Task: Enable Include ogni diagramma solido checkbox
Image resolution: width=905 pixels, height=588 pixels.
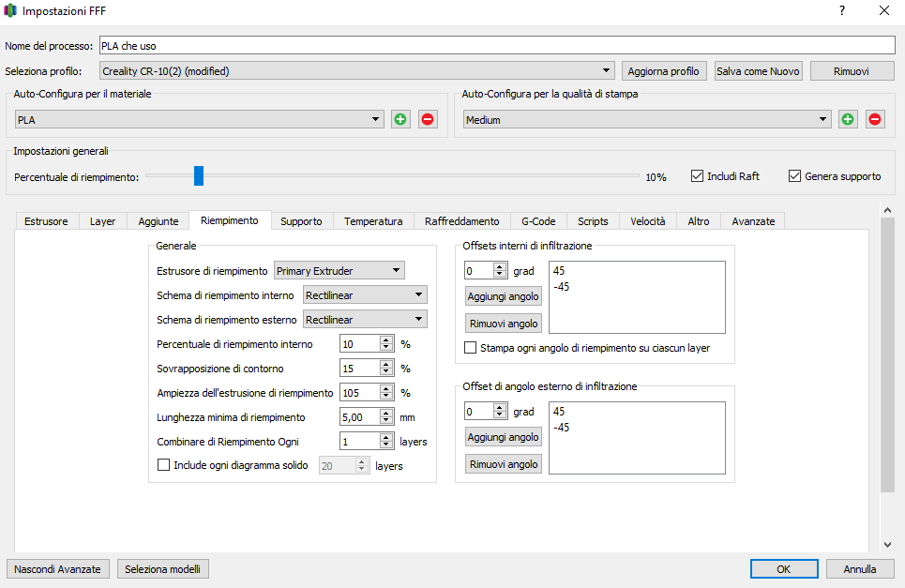Action: click(164, 465)
